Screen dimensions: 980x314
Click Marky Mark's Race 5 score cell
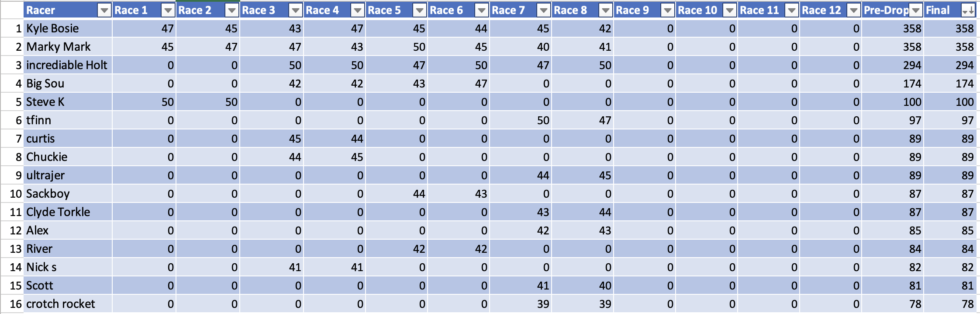click(x=397, y=47)
